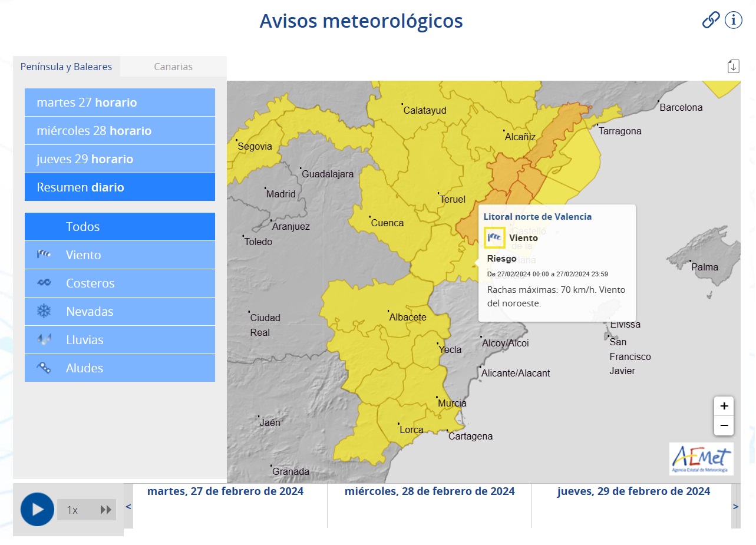Image resolution: width=756 pixels, height=545 pixels.
Task: Play the warnings animation
Action: click(37, 508)
